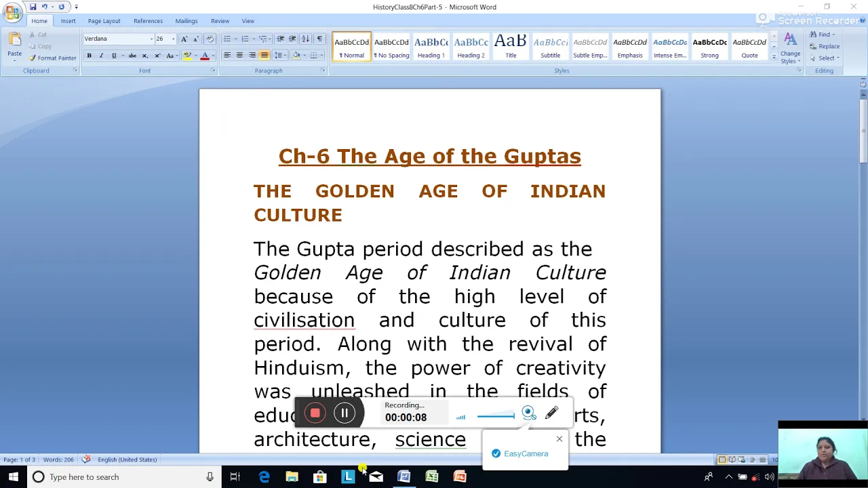Click the Office button
The width and height of the screenshot is (868, 488).
[12, 12]
